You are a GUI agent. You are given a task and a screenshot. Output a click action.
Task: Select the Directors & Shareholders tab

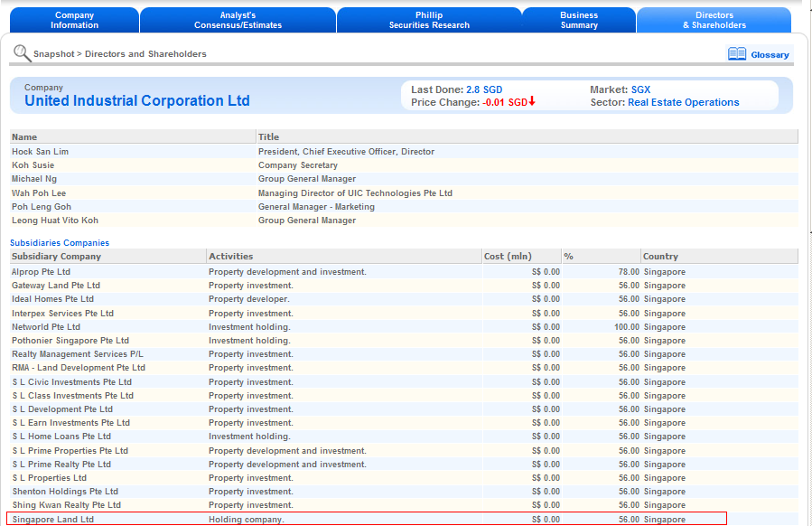714,20
